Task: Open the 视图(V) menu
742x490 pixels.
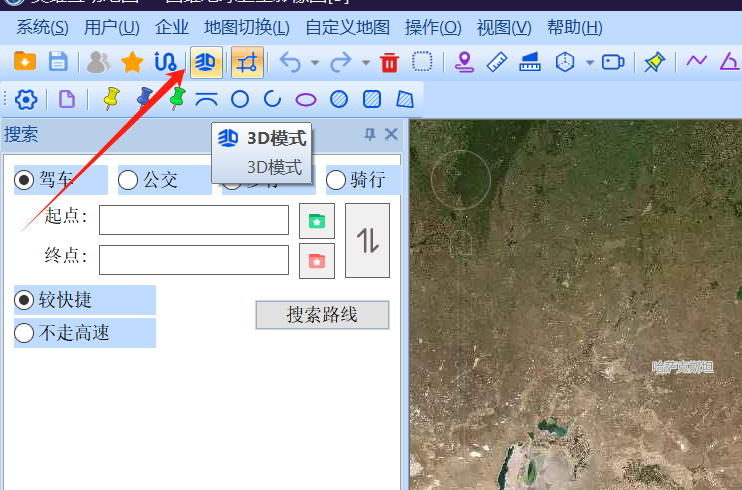Action: tap(504, 27)
